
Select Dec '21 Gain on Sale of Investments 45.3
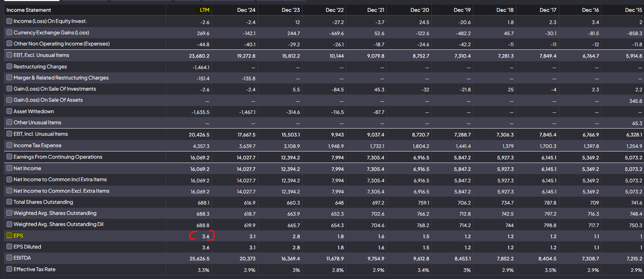click(380, 90)
